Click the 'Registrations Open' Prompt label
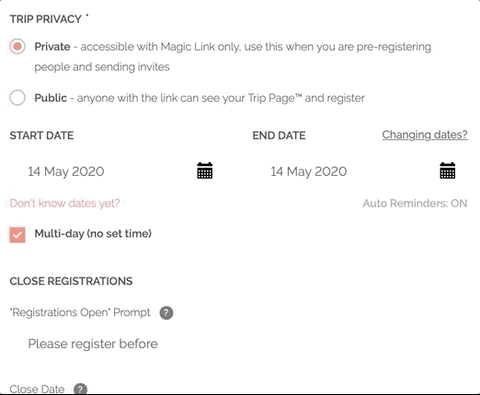This screenshot has width=480, height=395. (x=80, y=313)
